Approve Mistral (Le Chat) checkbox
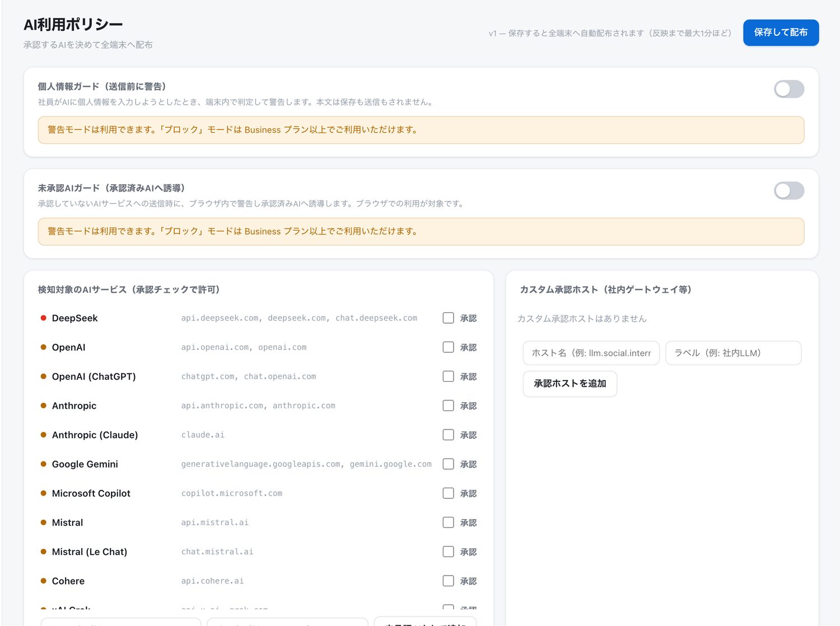This screenshot has width=840, height=626. [448, 552]
